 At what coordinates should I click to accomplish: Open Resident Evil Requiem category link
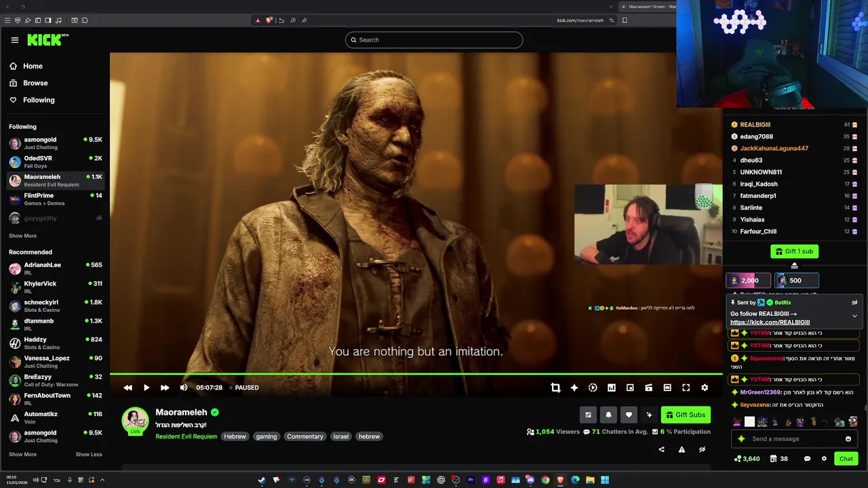coord(186,436)
